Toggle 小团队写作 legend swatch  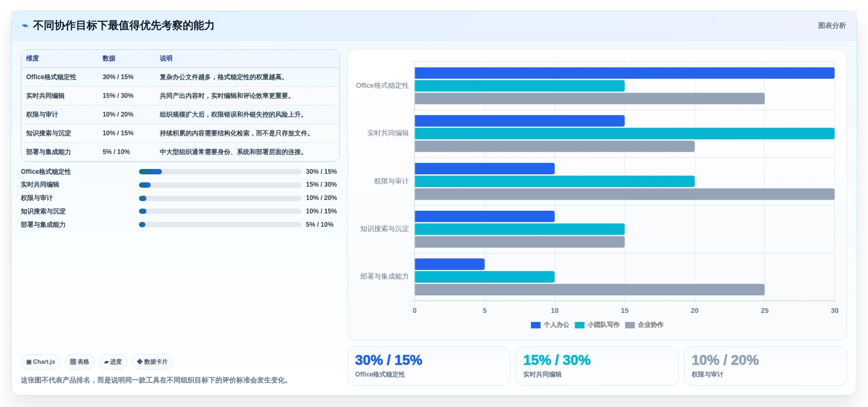[579, 325]
